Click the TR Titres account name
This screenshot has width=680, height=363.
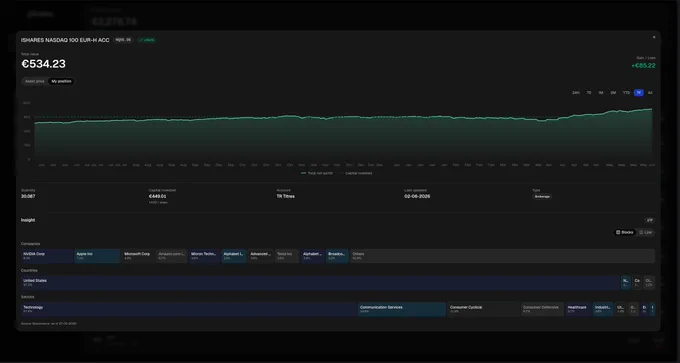point(286,196)
